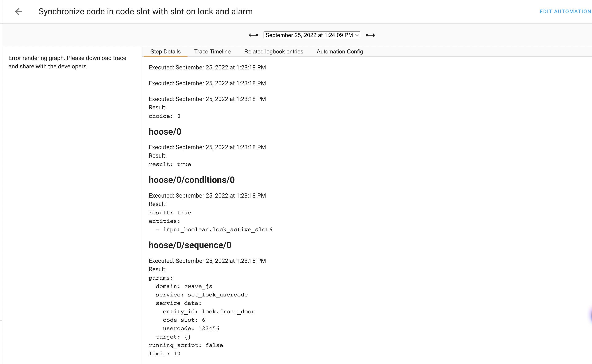Click the automation title Synchronize code in code slot
The width and height of the screenshot is (592, 364).
coord(146,11)
